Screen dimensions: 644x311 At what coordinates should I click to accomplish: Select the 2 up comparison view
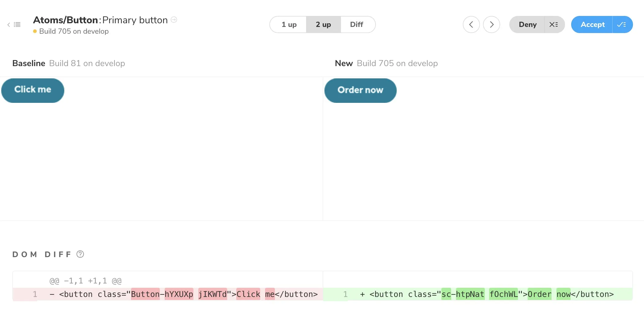(x=323, y=24)
